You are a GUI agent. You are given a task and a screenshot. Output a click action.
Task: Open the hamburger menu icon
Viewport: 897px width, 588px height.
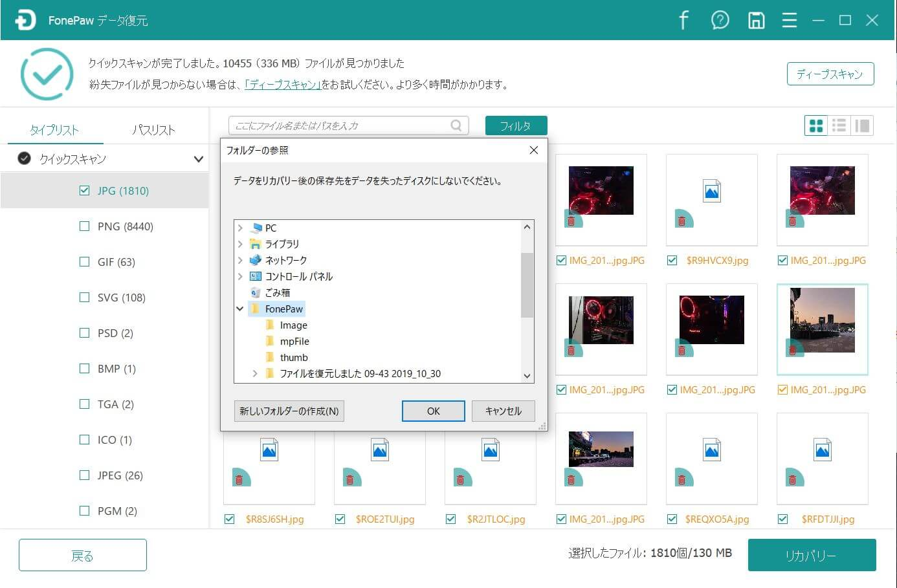pos(789,20)
